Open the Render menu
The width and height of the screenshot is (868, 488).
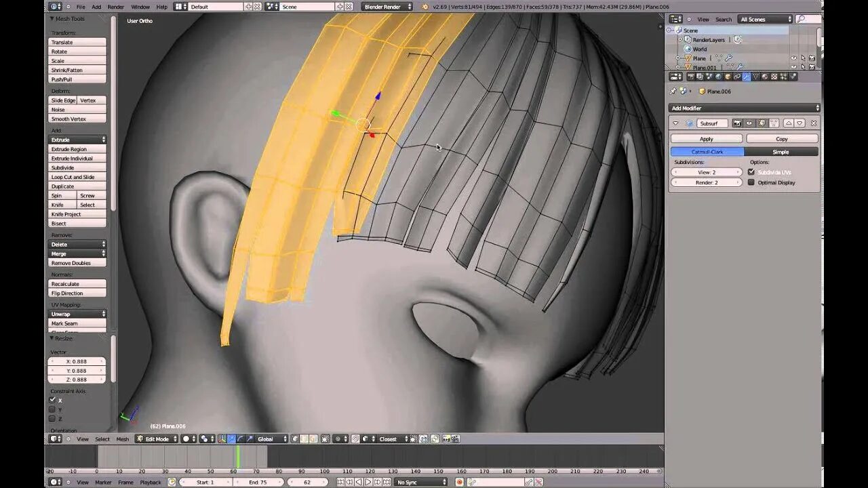116,7
